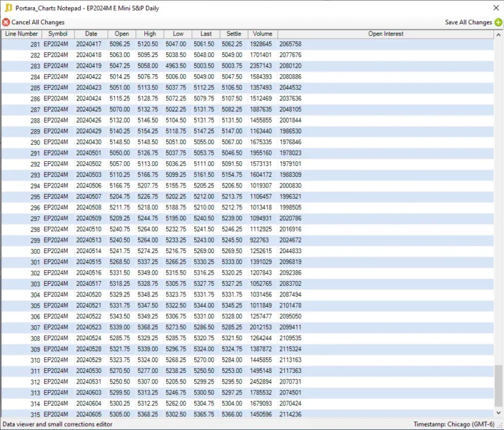Select high value 5166.75 in line 293
Screen dimensions: 504x430
tap(148, 175)
